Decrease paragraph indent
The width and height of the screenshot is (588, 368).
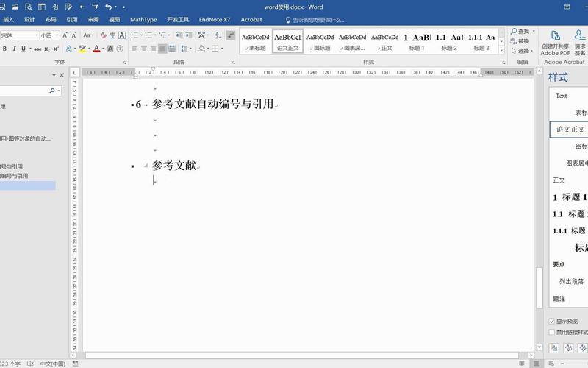(x=179, y=35)
